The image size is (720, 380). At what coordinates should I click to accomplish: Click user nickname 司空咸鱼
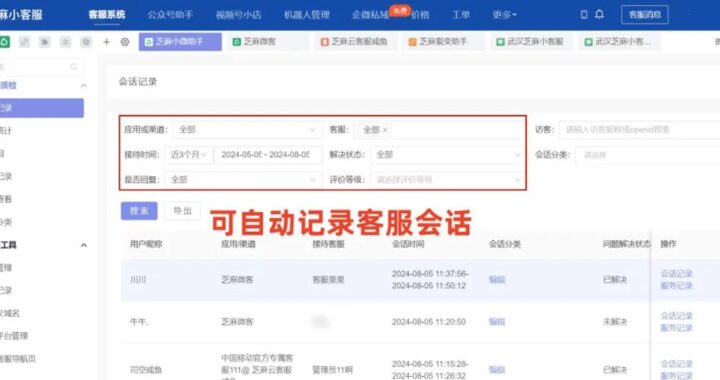pyautogui.click(x=146, y=369)
